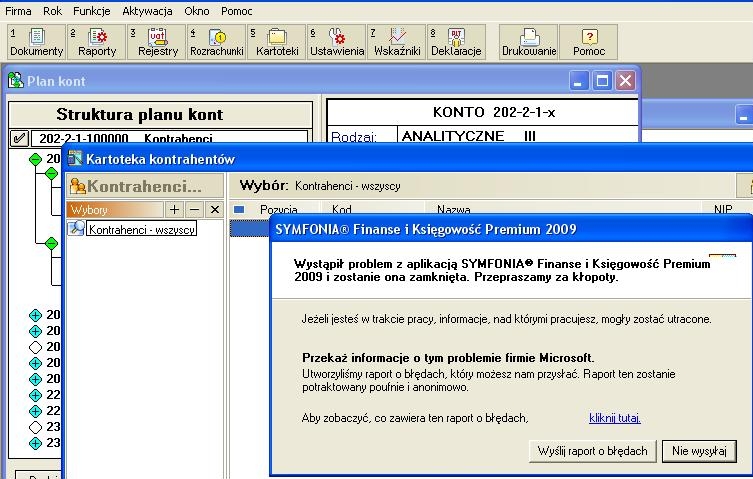Open the Ustawienia toolbar button
The height and width of the screenshot is (479, 753).
[x=337, y=42]
